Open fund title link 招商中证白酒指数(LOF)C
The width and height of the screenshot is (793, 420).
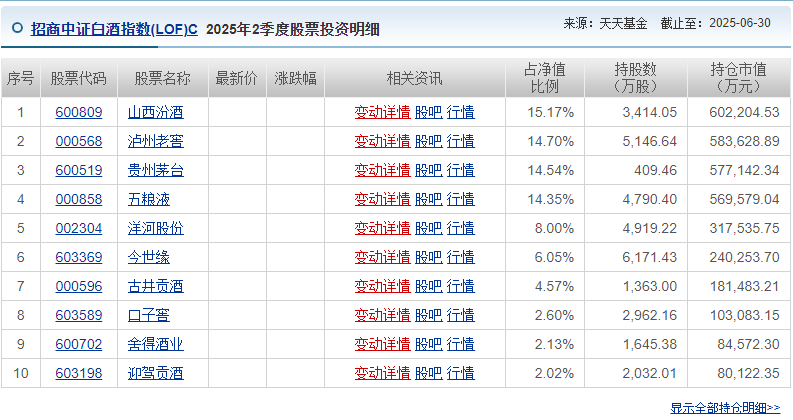coord(114,29)
